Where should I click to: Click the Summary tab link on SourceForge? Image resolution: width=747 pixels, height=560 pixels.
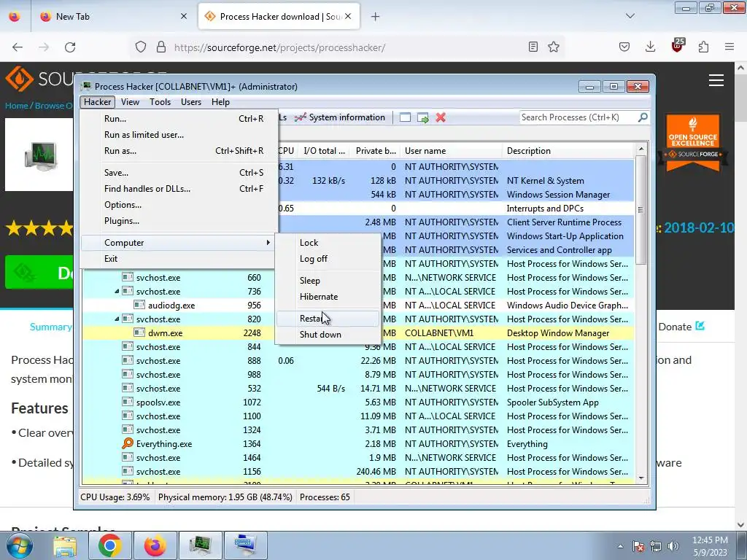[x=50, y=327]
